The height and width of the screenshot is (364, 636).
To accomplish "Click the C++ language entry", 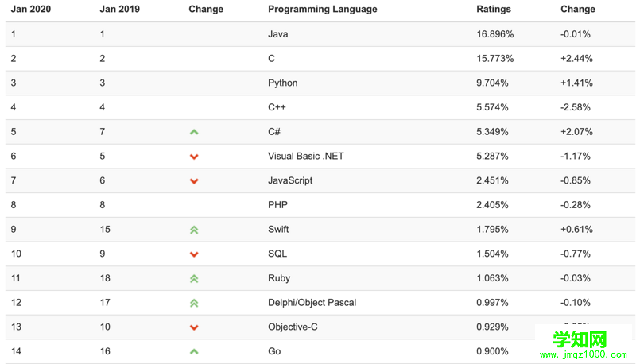I will (x=277, y=107).
